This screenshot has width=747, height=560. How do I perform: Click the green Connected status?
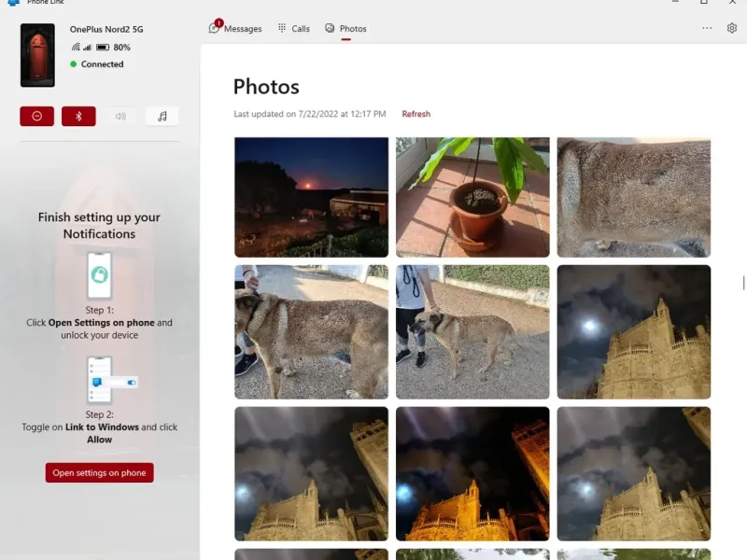[97, 63]
